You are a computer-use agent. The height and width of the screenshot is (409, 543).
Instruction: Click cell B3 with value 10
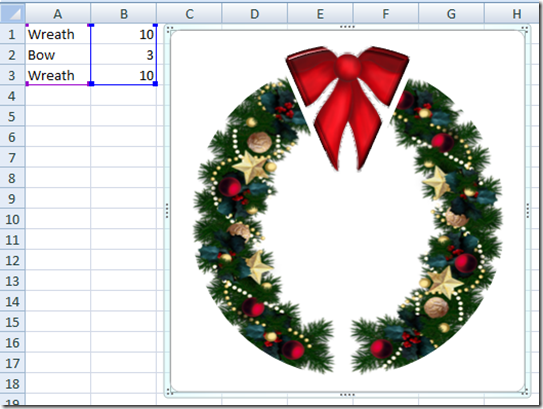point(124,75)
